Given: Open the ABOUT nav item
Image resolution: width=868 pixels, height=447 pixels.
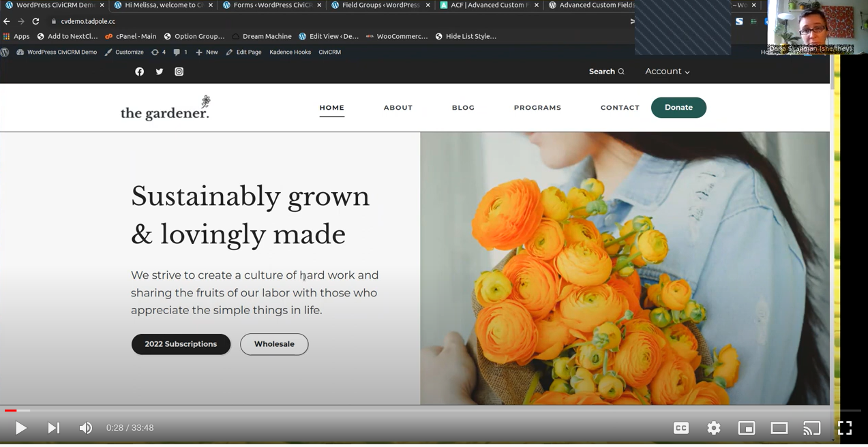Looking at the screenshot, I should click(x=398, y=108).
